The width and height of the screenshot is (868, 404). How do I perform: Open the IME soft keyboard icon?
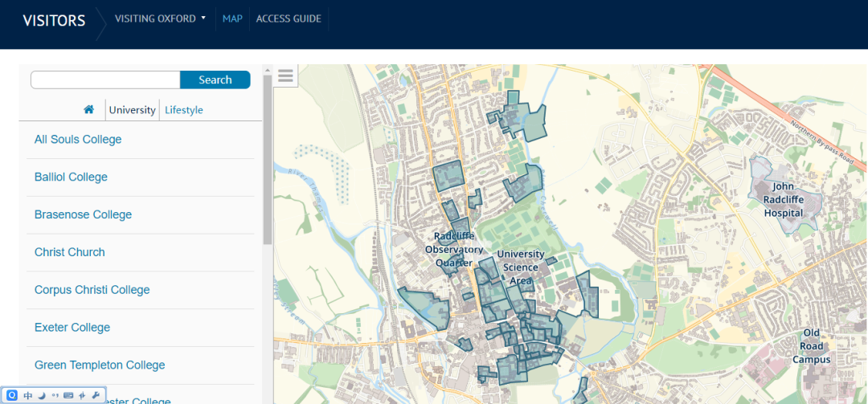[68, 395]
